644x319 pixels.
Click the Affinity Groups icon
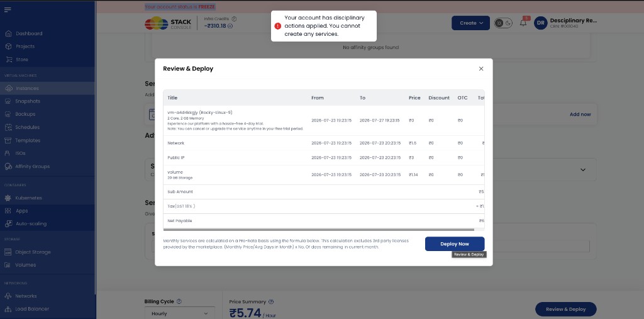(8, 167)
